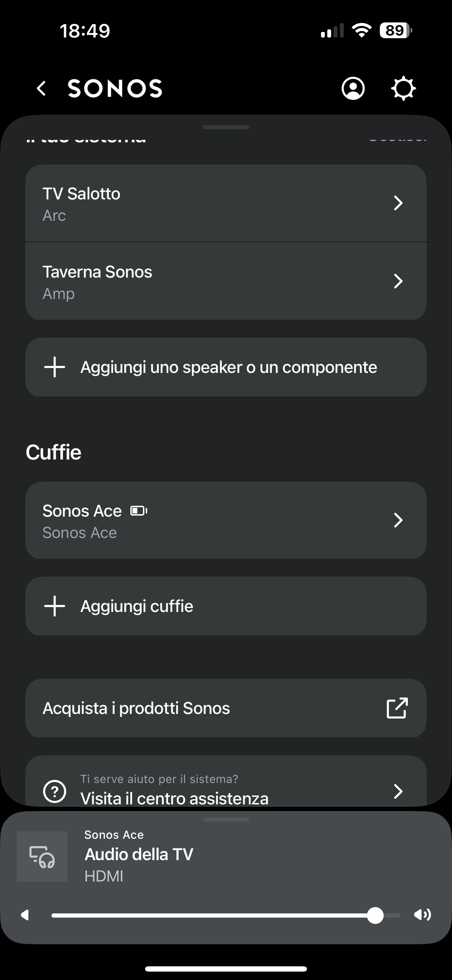This screenshot has width=452, height=980.
Task: Select the Taverna Sonos Amp entry
Action: (190, 281)
